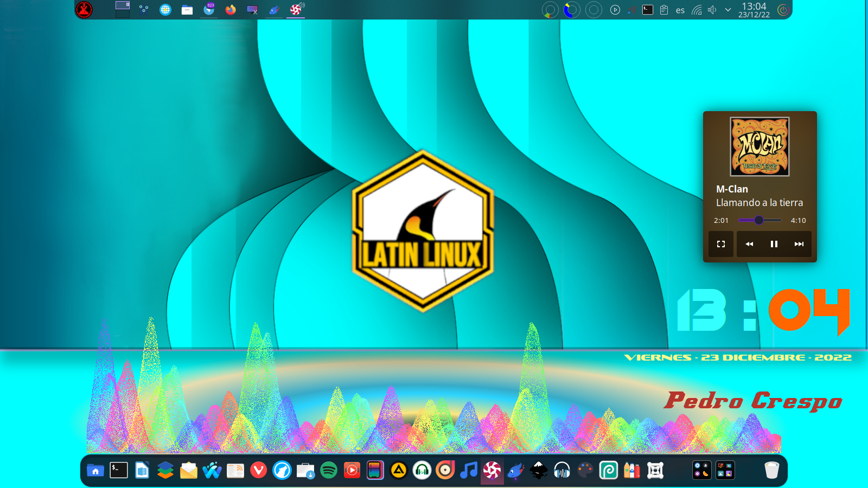Open Celluloid player in the dock
Viewport: 868px width, 488px height.
(x=492, y=470)
